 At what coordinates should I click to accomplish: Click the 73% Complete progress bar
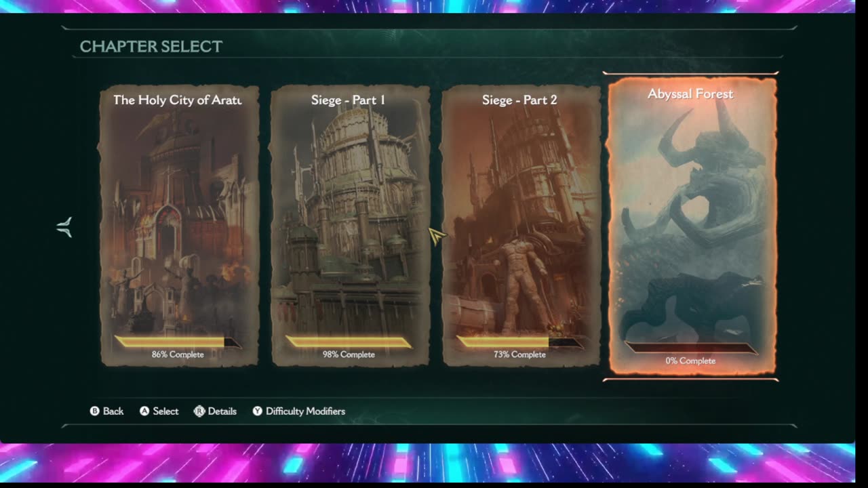pos(519,342)
